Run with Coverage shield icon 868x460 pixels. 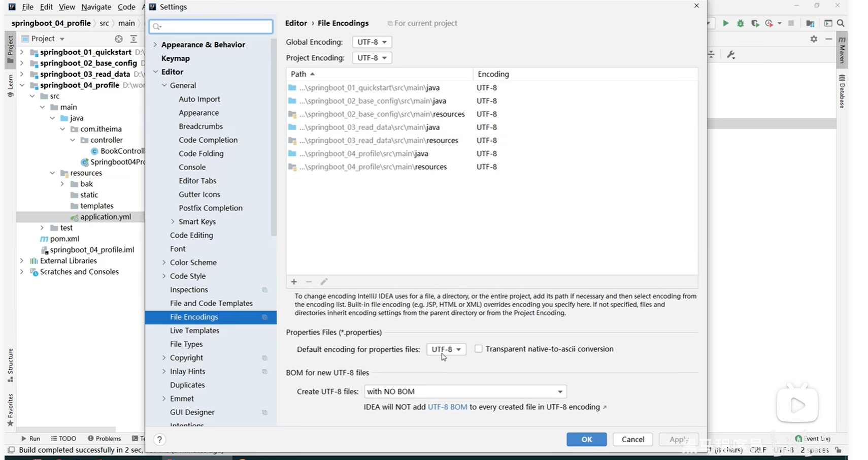point(755,23)
